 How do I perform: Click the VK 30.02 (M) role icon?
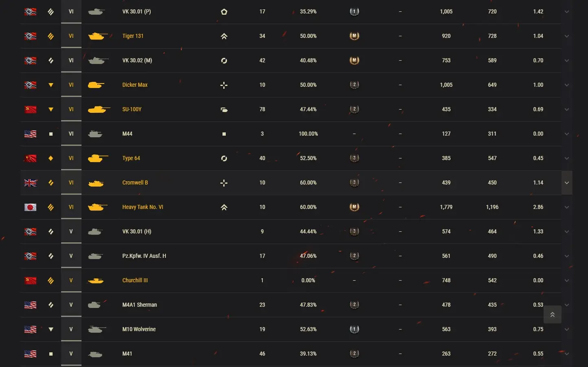(224, 61)
